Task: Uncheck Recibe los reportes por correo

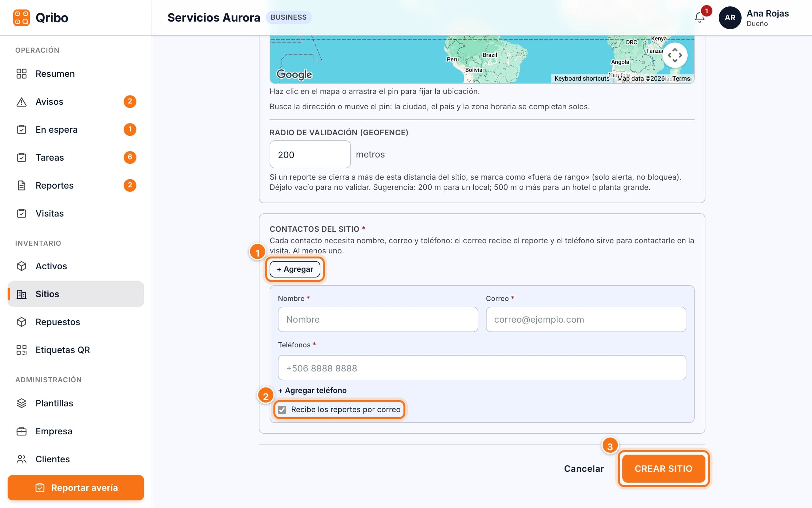Action: [x=282, y=410]
